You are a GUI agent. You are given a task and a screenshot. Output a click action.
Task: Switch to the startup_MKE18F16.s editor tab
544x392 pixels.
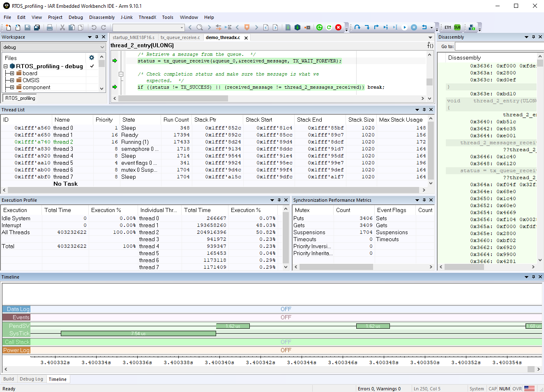[x=134, y=37]
